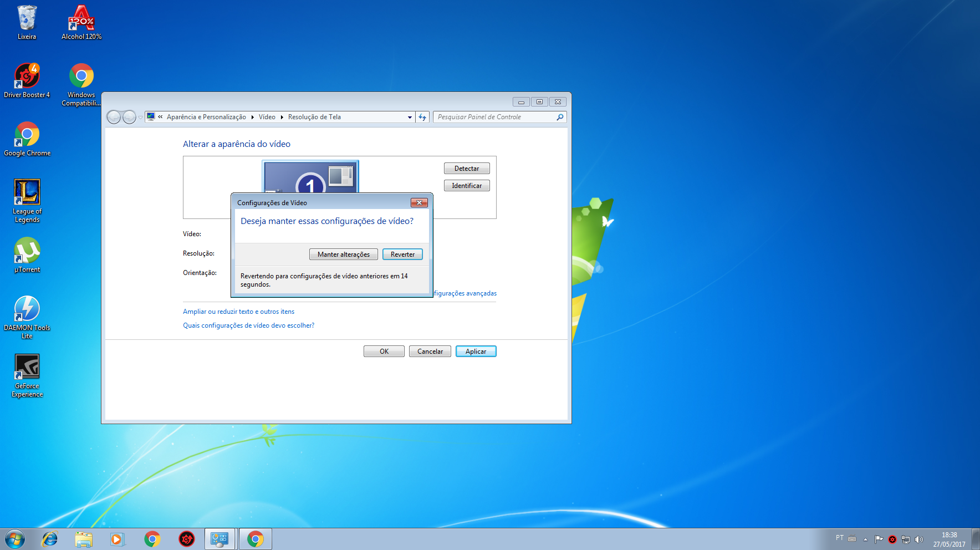Open Driver Booster icon on taskbar
The image size is (980, 550).
click(x=187, y=539)
